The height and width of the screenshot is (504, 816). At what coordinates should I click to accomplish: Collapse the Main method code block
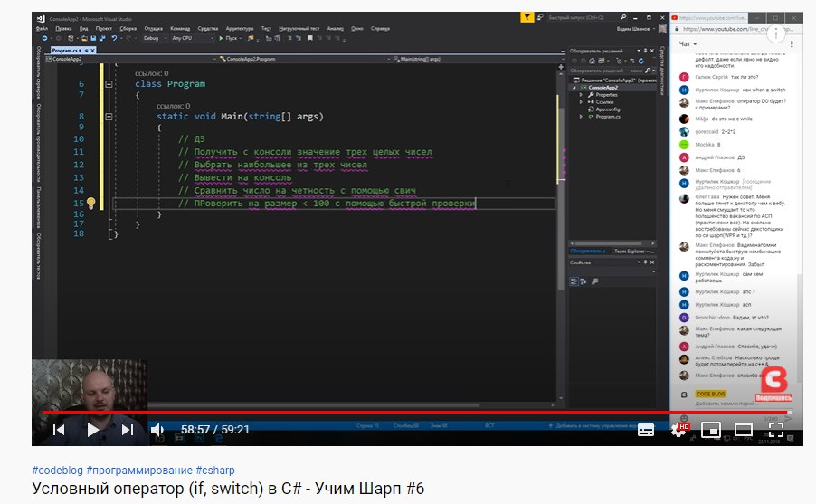[x=109, y=117]
